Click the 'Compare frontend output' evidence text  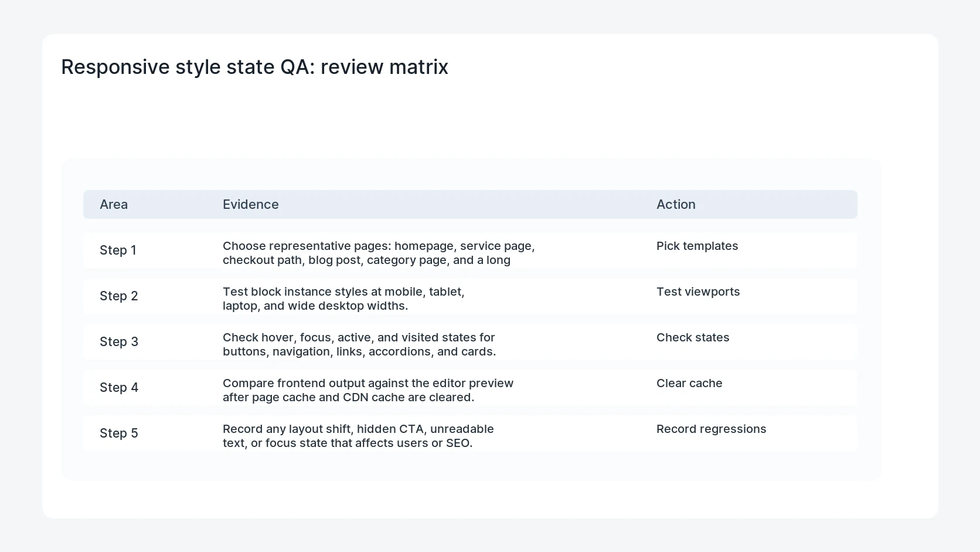pyautogui.click(x=368, y=390)
